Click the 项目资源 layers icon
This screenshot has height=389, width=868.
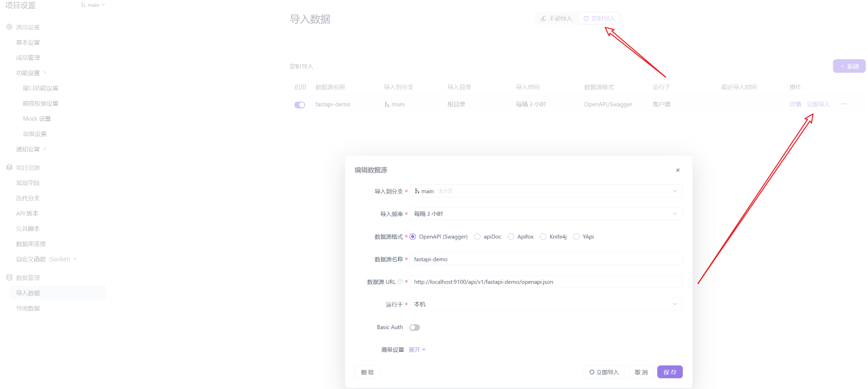pyautogui.click(x=9, y=168)
